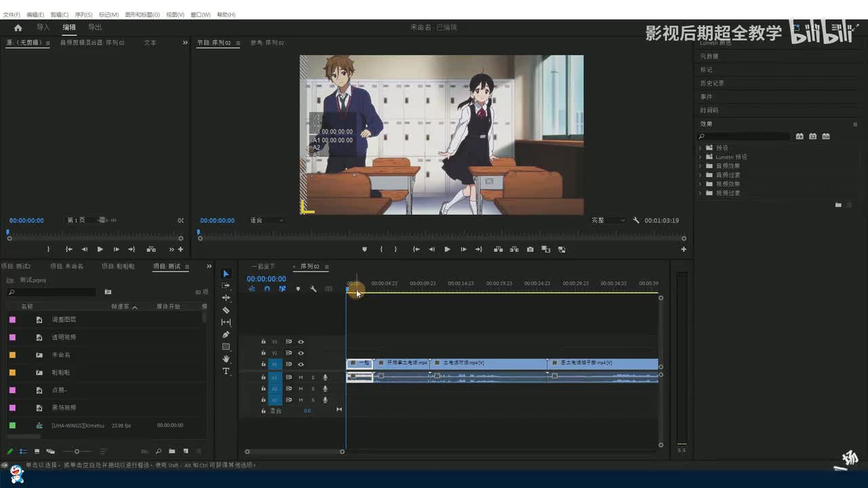Click the Export Frame camera icon
This screenshot has height=488, width=868.
pos(530,249)
